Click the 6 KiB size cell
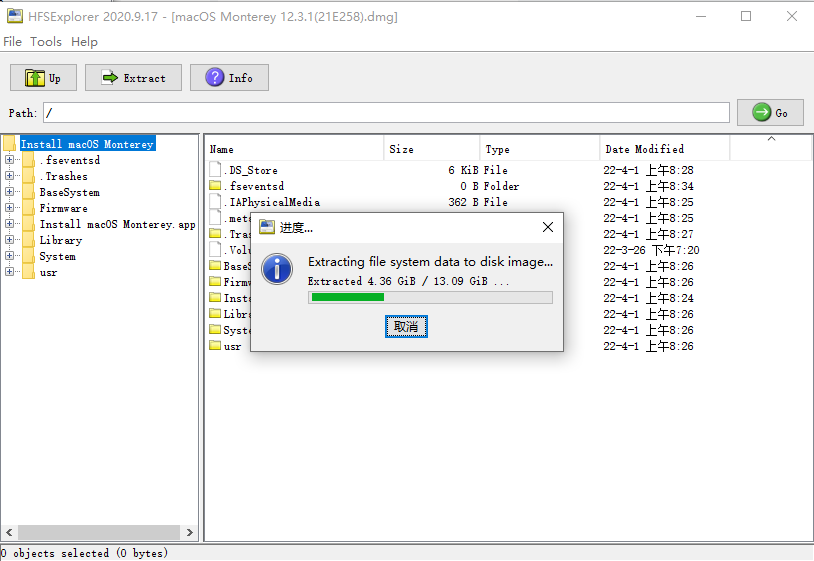814x561 pixels. point(463,170)
